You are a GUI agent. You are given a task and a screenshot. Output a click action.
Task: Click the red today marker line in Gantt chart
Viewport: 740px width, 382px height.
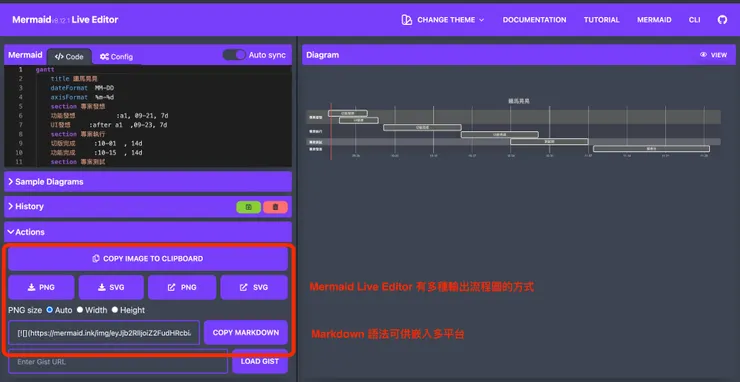(331, 131)
